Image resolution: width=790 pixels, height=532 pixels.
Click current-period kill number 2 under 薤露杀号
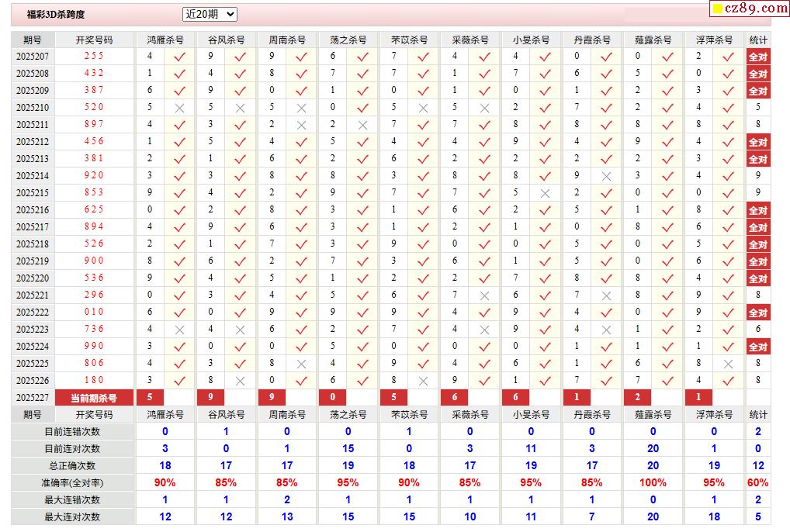pyautogui.click(x=637, y=397)
